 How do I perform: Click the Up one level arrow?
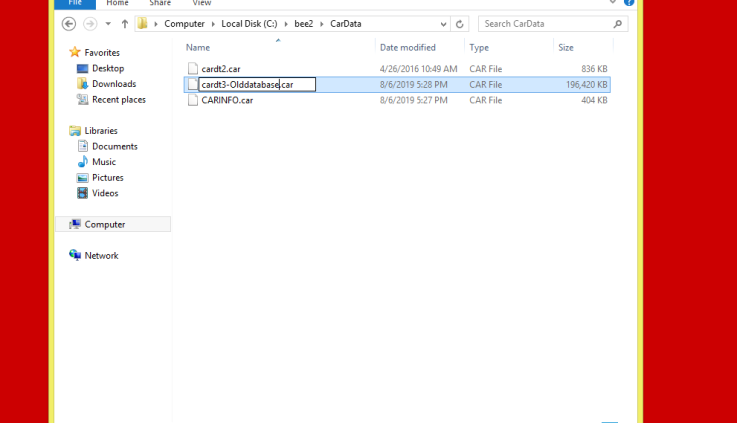pyautogui.click(x=124, y=24)
